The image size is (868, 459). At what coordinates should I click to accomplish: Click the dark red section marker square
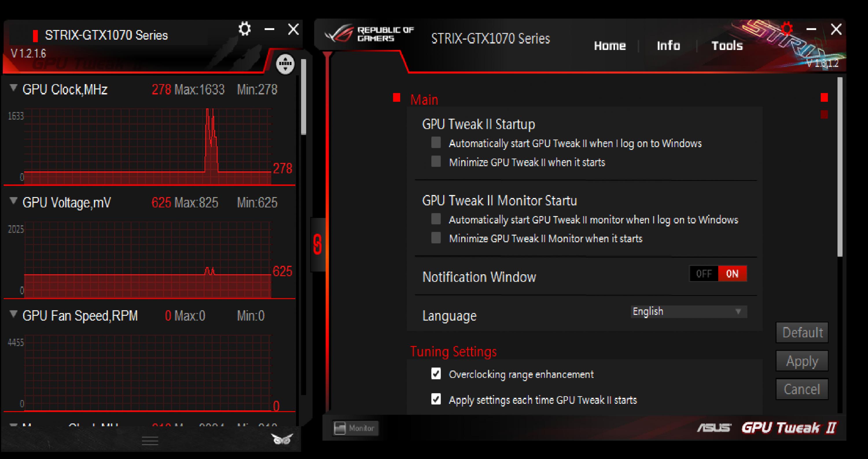pos(824,114)
